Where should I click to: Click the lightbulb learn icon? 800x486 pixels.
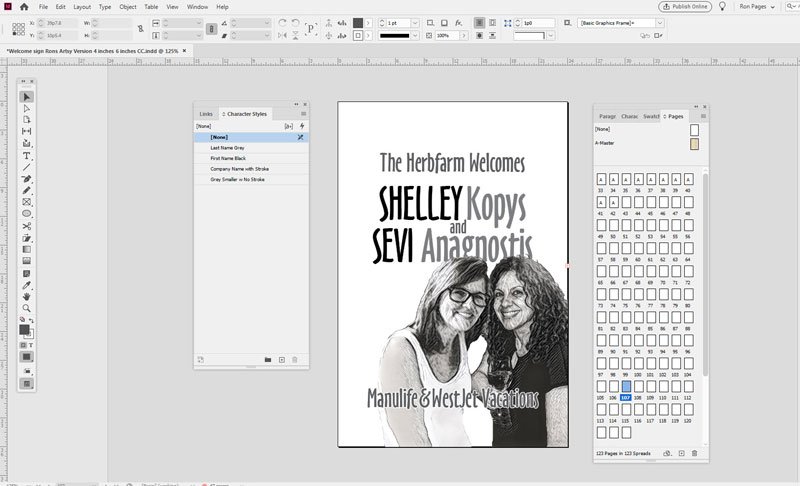722,7
